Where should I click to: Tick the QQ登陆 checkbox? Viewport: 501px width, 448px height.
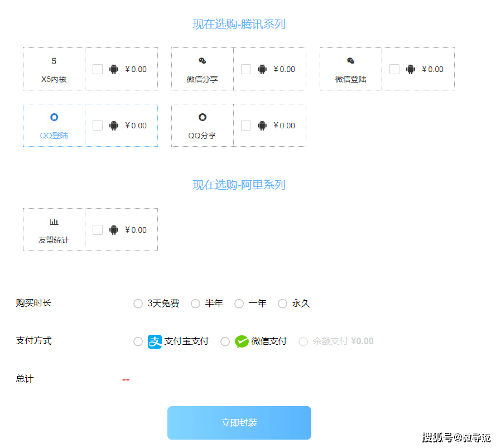[x=98, y=125]
